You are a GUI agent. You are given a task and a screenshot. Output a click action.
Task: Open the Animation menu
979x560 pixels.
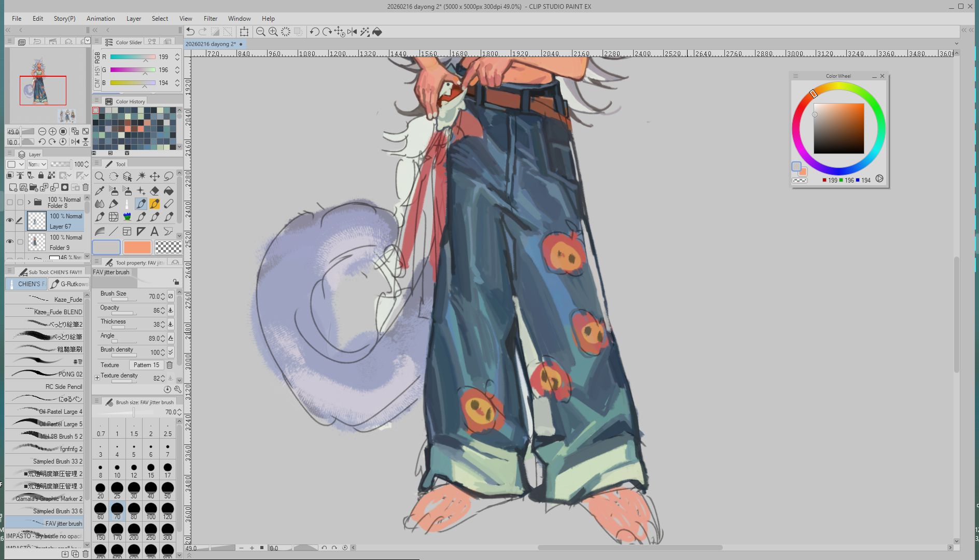point(101,18)
